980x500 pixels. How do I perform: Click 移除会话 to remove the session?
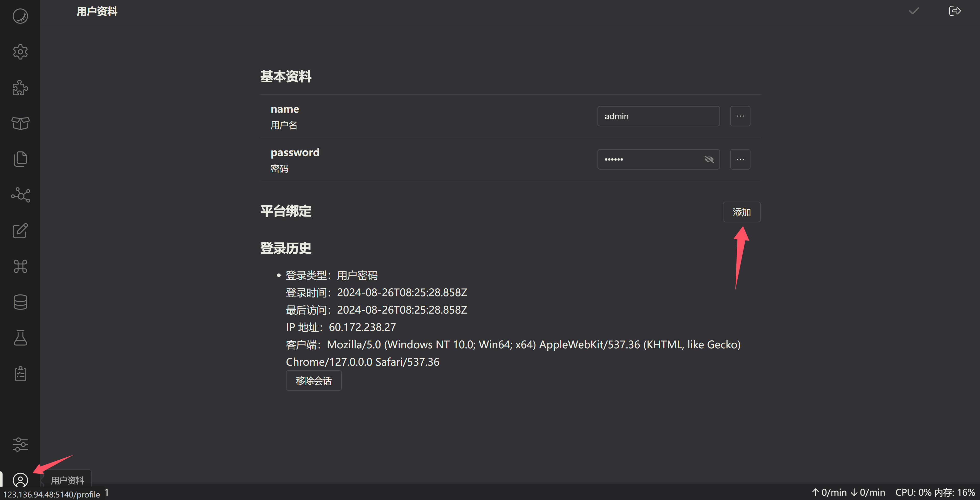[314, 380]
